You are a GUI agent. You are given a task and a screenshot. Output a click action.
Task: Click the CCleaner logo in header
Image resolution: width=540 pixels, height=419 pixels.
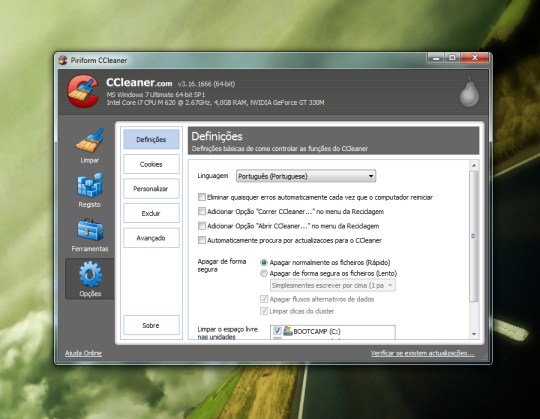83,91
